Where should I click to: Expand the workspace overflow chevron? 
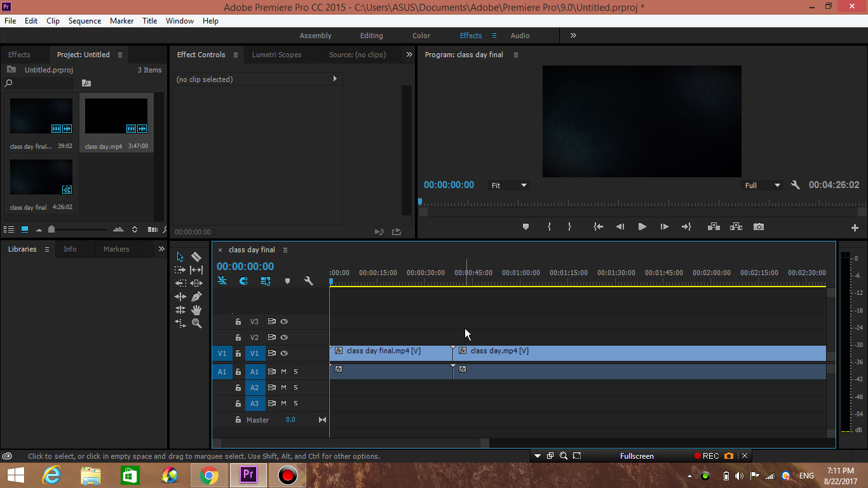point(573,36)
